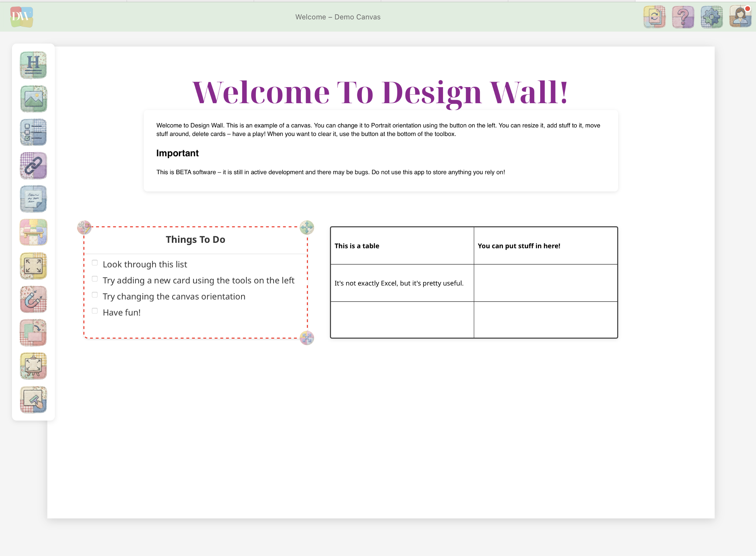Insert a link with the Link tool

(x=33, y=166)
